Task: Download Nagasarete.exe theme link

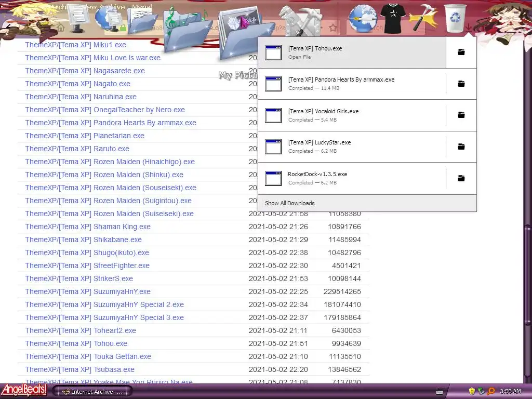Action: [85, 71]
